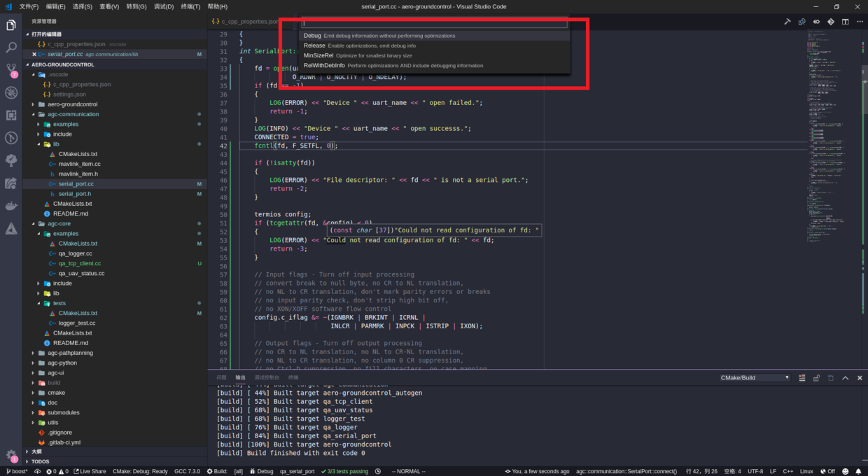This screenshot has height=476, width=868.
Task: Expand the TODOS section in sidebar
Action: (x=40, y=461)
